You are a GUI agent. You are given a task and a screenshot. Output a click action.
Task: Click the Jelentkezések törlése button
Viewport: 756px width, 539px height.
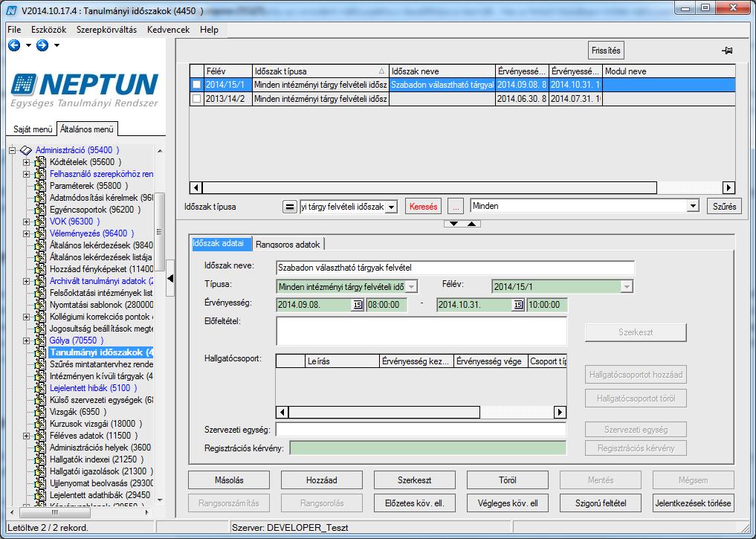[x=693, y=503]
